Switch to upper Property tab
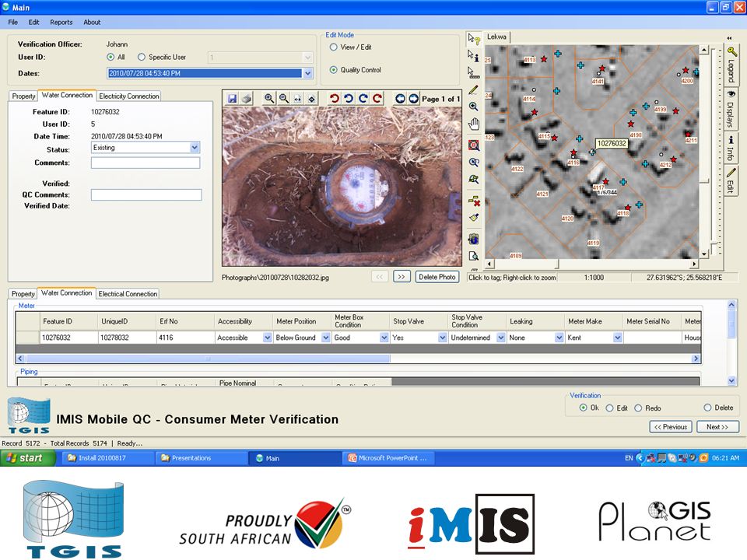The image size is (747, 560). (23, 96)
